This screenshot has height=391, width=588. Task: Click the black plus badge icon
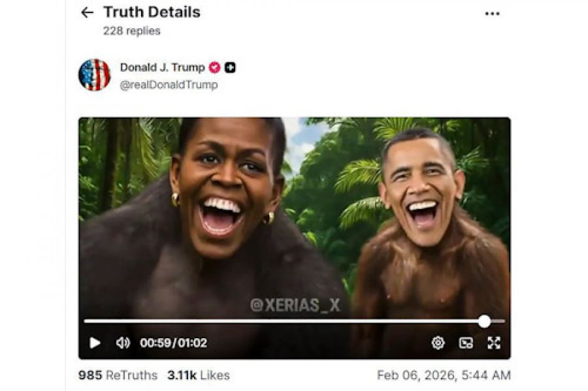[x=230, y=67]
